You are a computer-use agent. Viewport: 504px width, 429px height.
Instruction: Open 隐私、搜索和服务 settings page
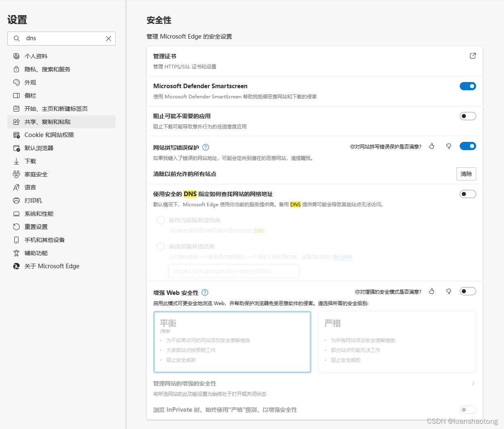pyautogui.click(x=61, y=69)
